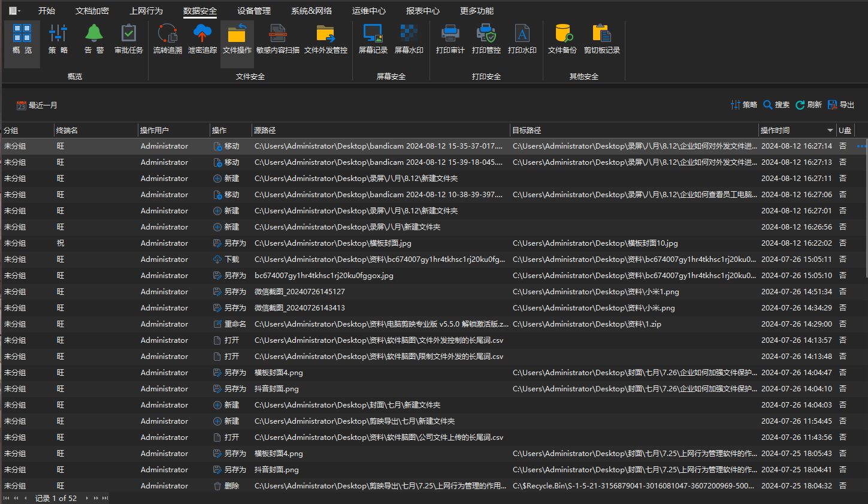Image resolution: width=868 pixels, height=504 pixels.
Task: Switch to the 开始 tab
Action: coord(46,11)
